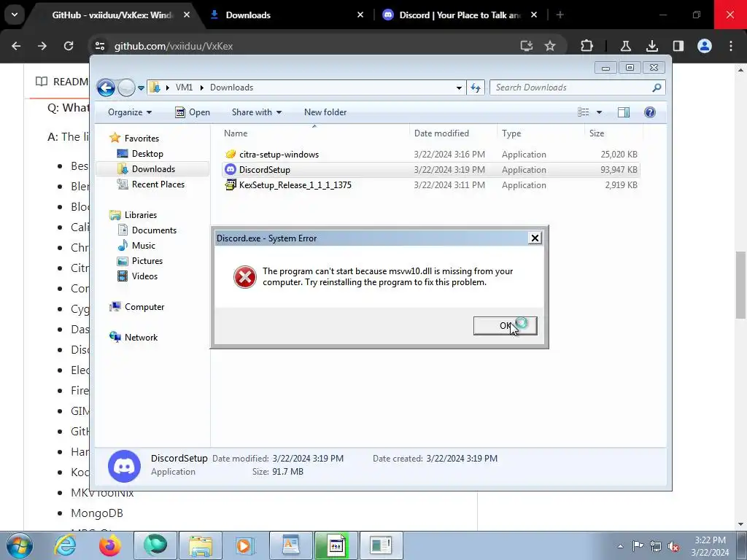747x560 pixels.
Task: Toggle the browser side panel
Action: click(x=678, y=46)
